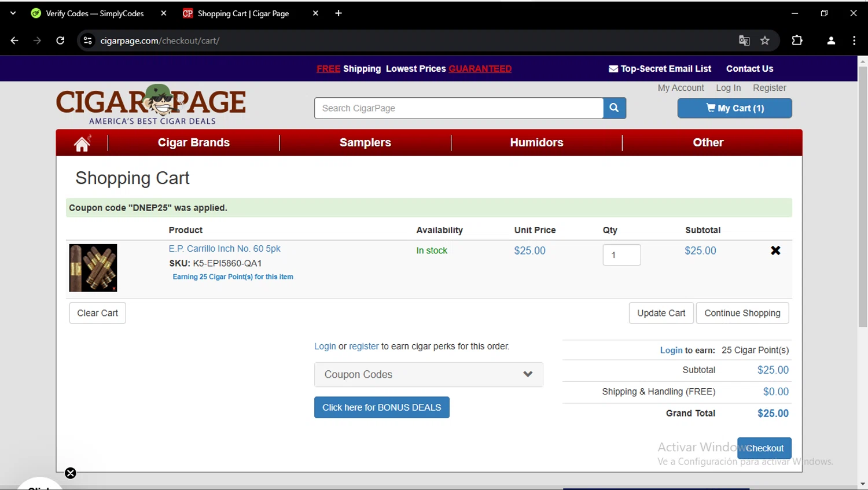
Task: Reload the cigarpage cart page
Action: tap(60, 40)
